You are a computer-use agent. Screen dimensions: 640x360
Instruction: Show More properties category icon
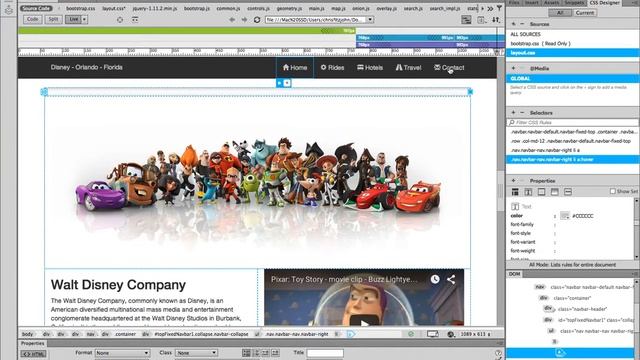point(568,192)
